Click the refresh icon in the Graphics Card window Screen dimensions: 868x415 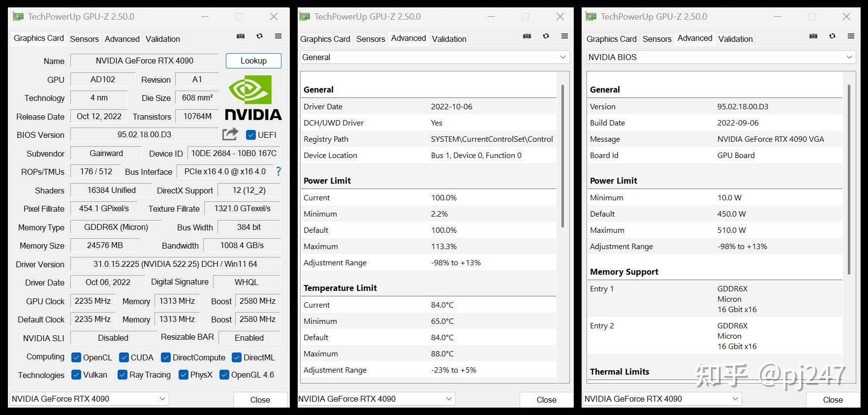260,36
